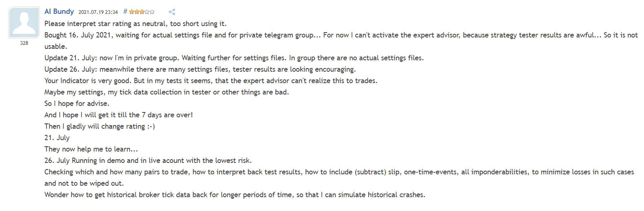Click the final line starting 'Wonder how to get historical'
Screen dimensions: 644x211
[235, 195]
